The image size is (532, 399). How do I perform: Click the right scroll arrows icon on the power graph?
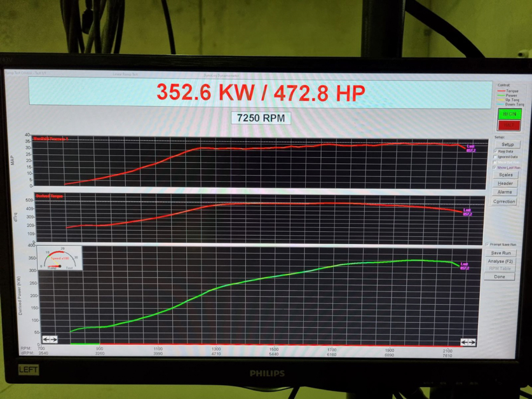(468, 342)
